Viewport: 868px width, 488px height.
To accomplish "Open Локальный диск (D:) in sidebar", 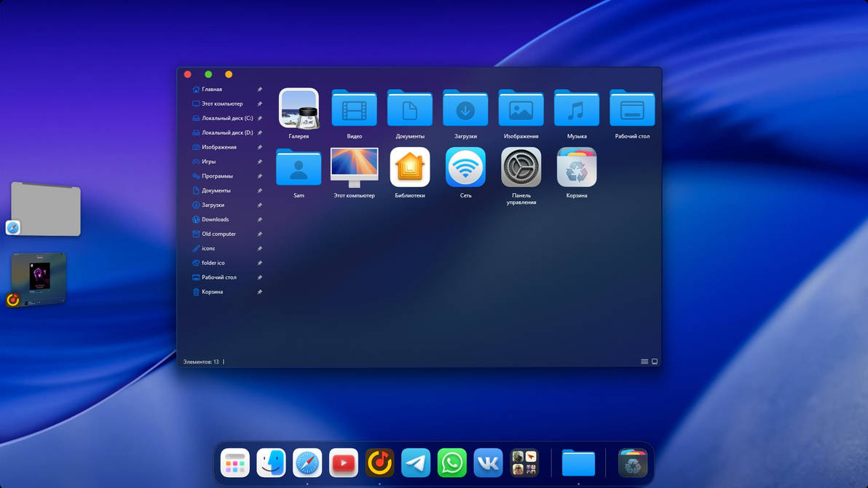I will click(x=227, y=133).
